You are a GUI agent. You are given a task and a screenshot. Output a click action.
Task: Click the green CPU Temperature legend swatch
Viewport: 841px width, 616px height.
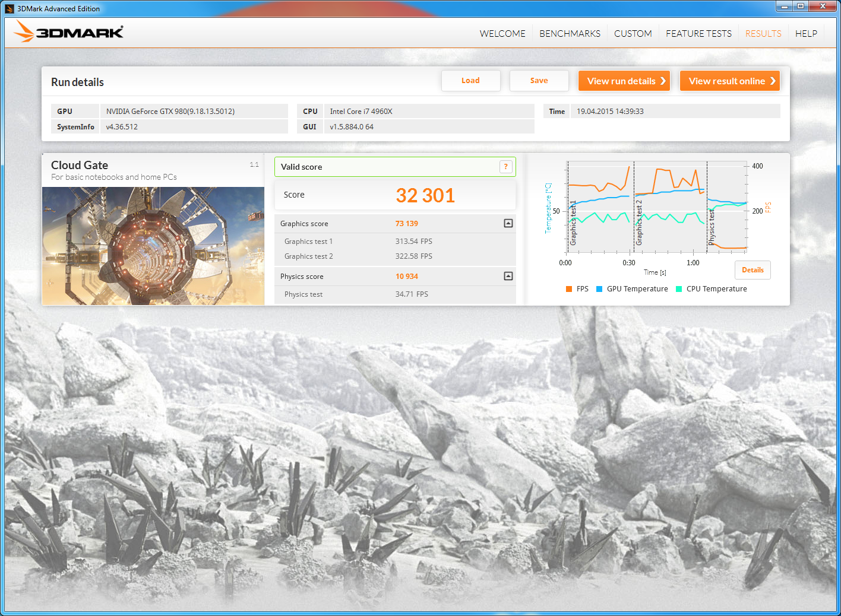pos(679,289)
